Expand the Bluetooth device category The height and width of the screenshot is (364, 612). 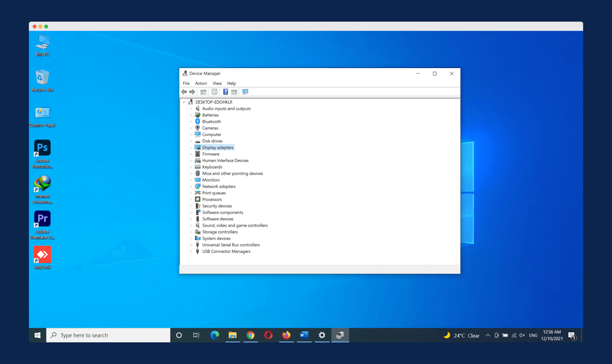coord(191,122)
